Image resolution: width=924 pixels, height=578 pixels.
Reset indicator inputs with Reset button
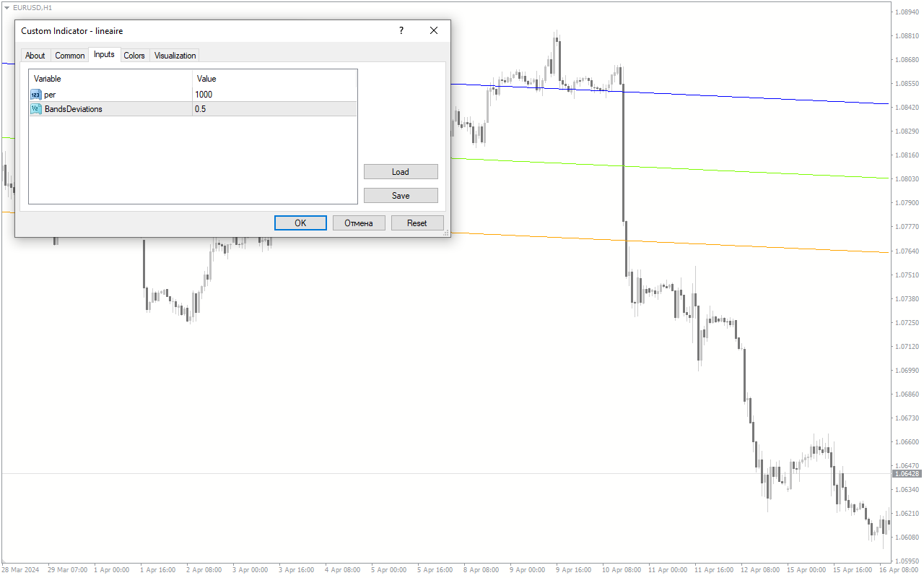point(417,223)
